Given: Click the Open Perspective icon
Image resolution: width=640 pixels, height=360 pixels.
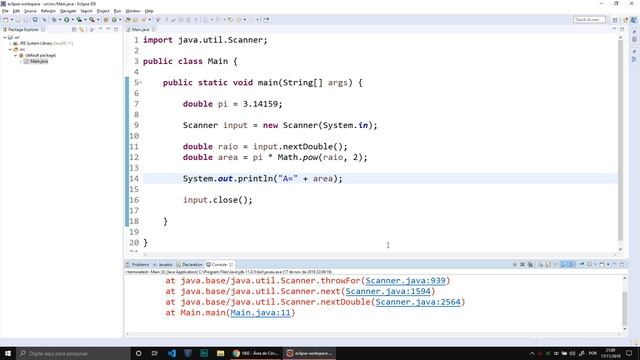Looking at the screenshot, I should click(615, 20).
